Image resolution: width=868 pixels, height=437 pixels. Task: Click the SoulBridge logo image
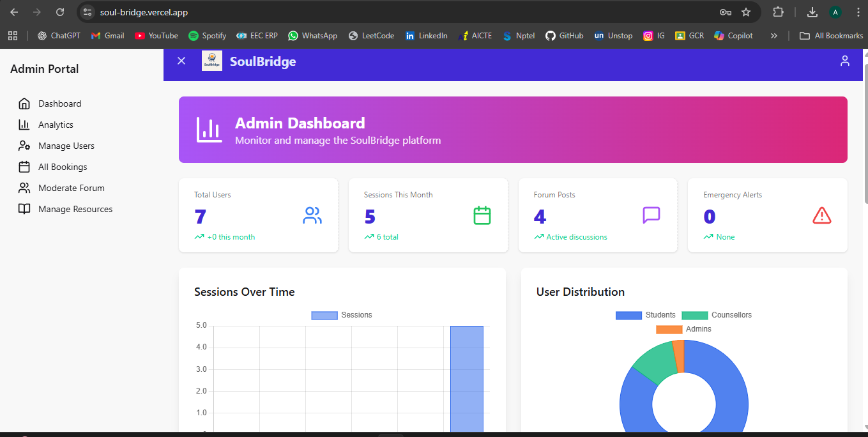tap(212, 61)
